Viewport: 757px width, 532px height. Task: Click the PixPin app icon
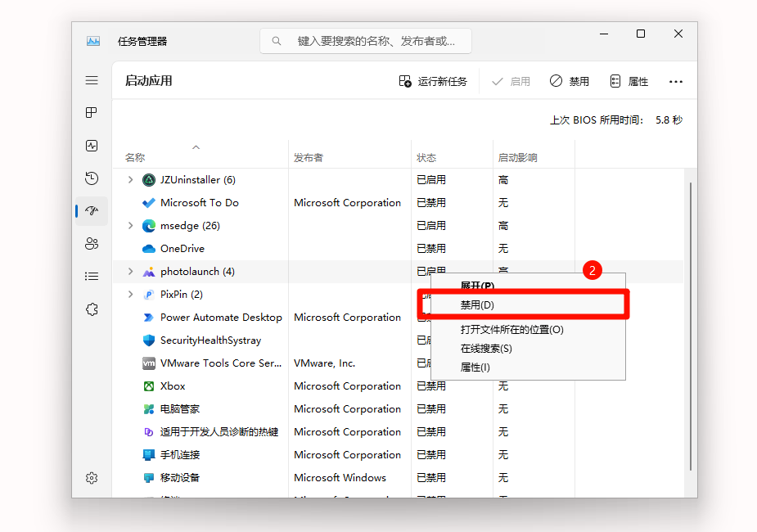point(149,295)
